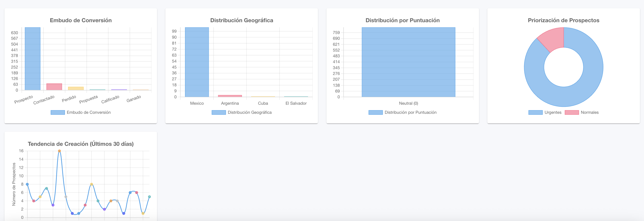The height and width of the screenshot is (221, 644).
Task: Click the Tendencia de Creación chart title
Action: 81,144
